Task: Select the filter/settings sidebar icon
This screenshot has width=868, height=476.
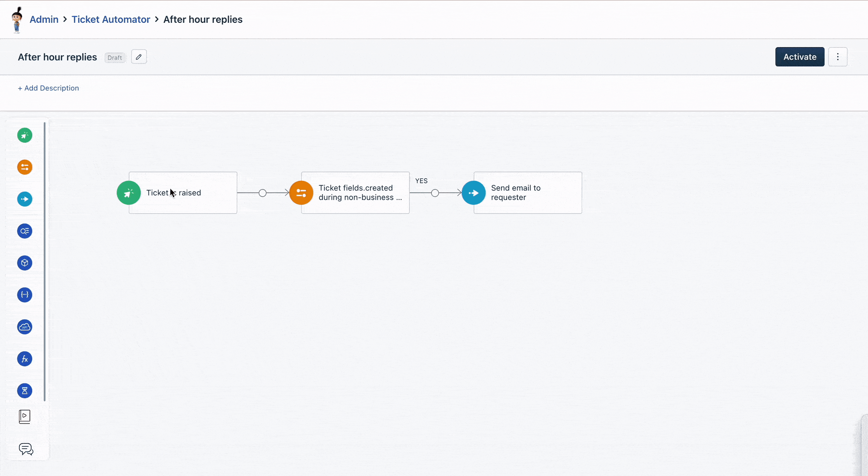Action: click(x=25, y=167)
